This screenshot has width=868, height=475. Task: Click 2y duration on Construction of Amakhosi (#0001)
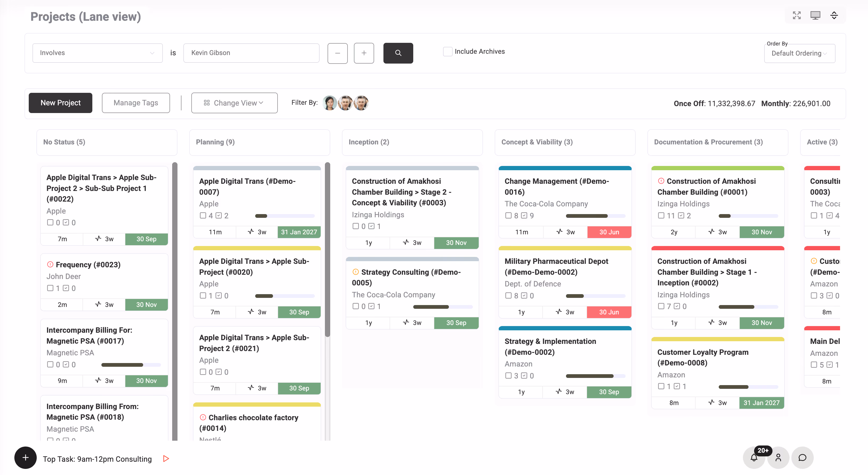[674, 232]
